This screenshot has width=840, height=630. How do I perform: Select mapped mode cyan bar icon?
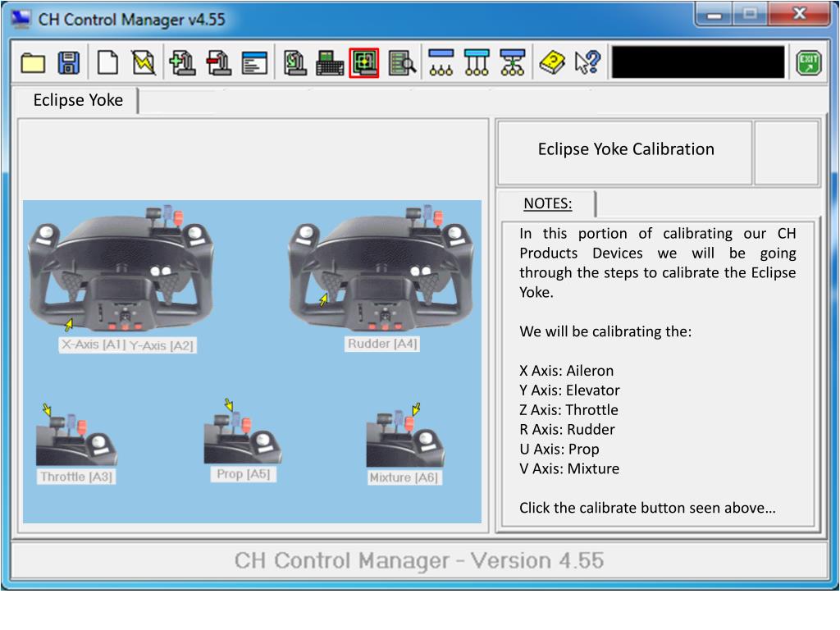point(477,62)
